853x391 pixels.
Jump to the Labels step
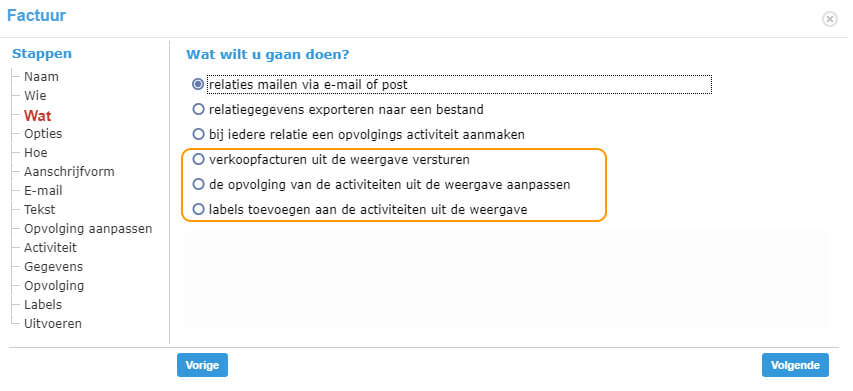[43, 305]
